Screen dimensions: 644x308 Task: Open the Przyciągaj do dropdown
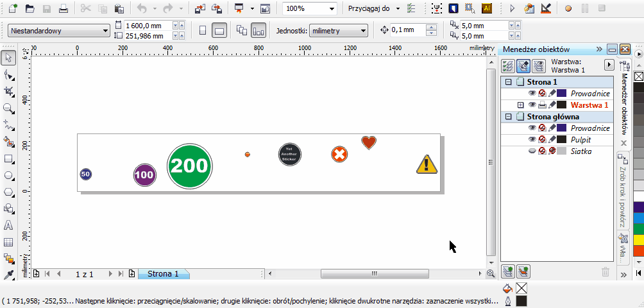tap(398, 8)
